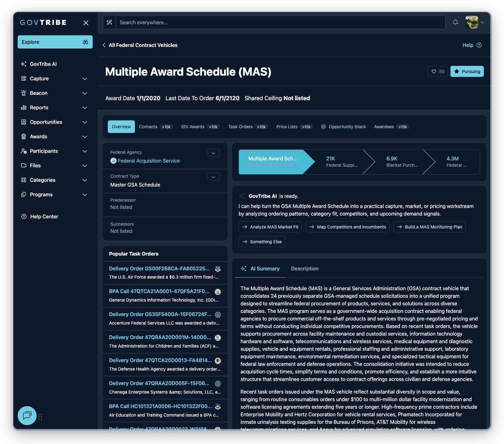Screen dimensions: 504x444
Task: Open notifications bell
Action: coord(455,22)
